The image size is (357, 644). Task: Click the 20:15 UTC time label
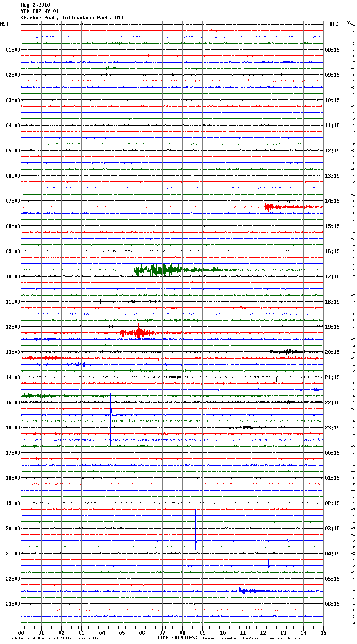tap(332, 352)
